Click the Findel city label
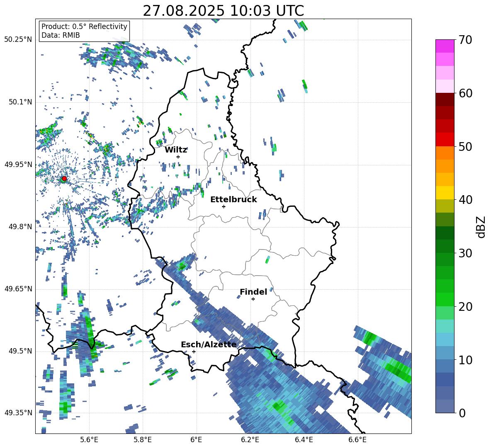The width and height of the screenshot is (491, 448). (x=253, y=292)
